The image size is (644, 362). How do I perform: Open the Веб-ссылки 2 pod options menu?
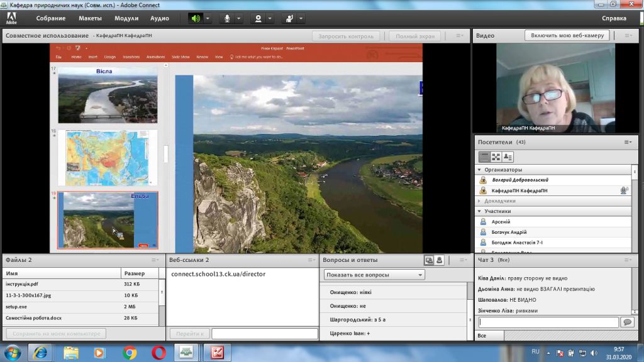coord(311,260)
